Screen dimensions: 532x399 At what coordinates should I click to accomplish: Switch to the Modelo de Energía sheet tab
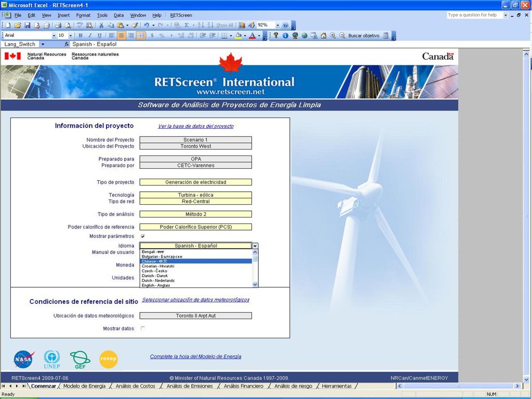[x=85, y=386]
